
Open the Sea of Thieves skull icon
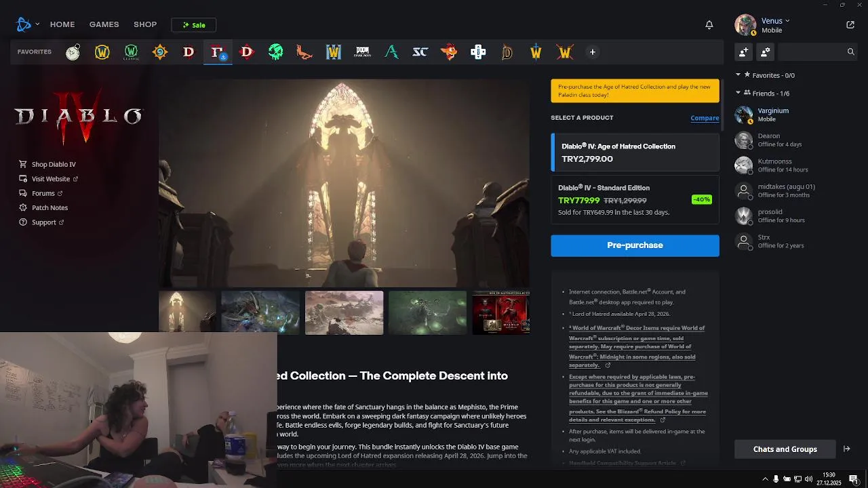coord(275,52)
